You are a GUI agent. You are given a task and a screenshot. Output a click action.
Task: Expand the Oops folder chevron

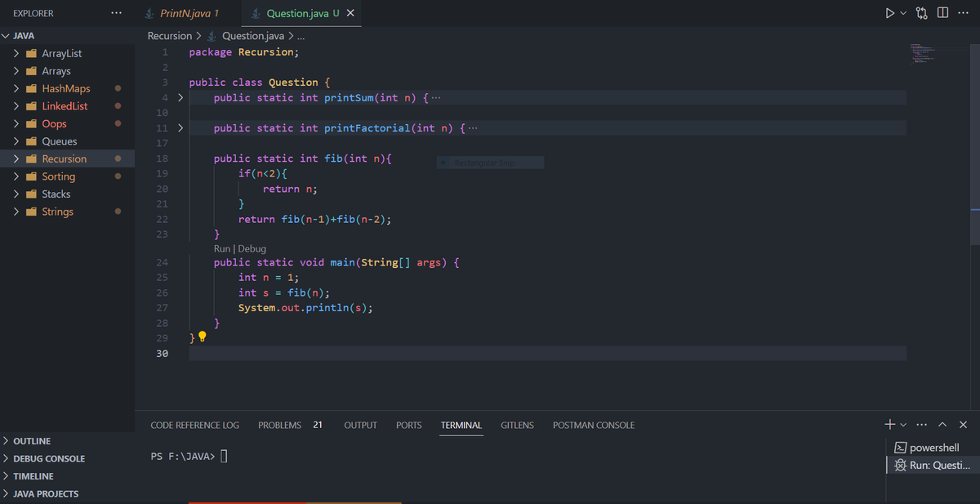point(17,123)
